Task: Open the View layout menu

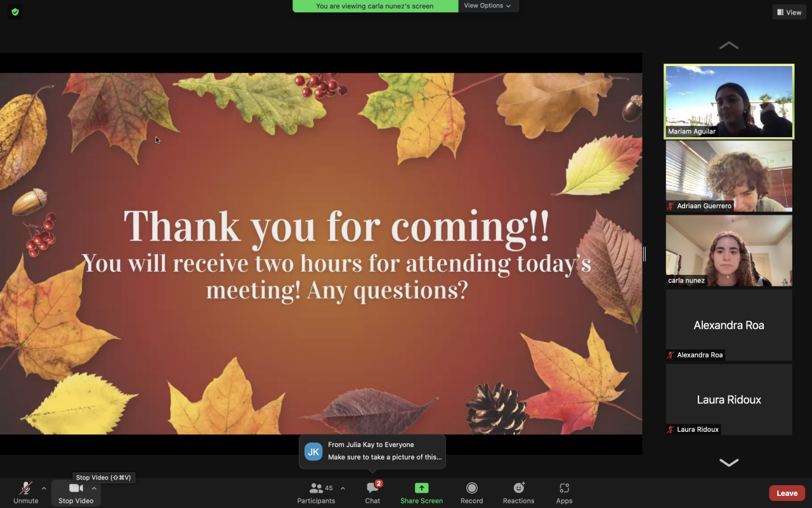Action: (789, 12)
